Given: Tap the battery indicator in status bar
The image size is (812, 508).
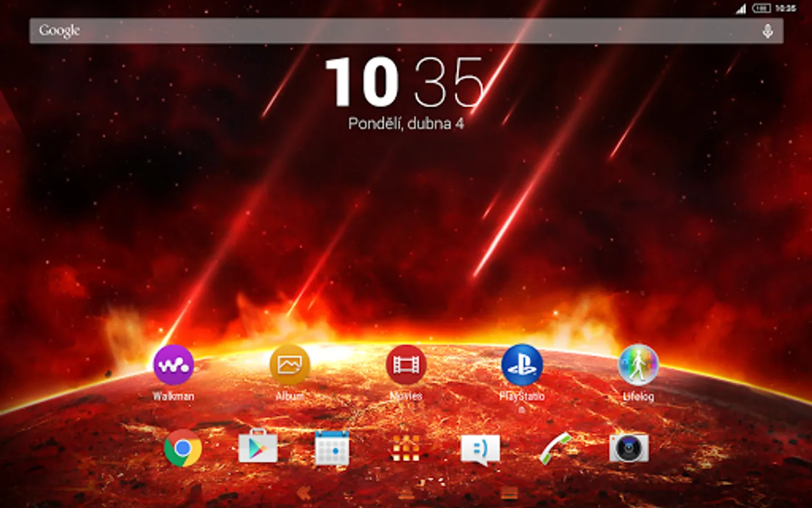Looking at the screenshot, I should coord(761,8).
